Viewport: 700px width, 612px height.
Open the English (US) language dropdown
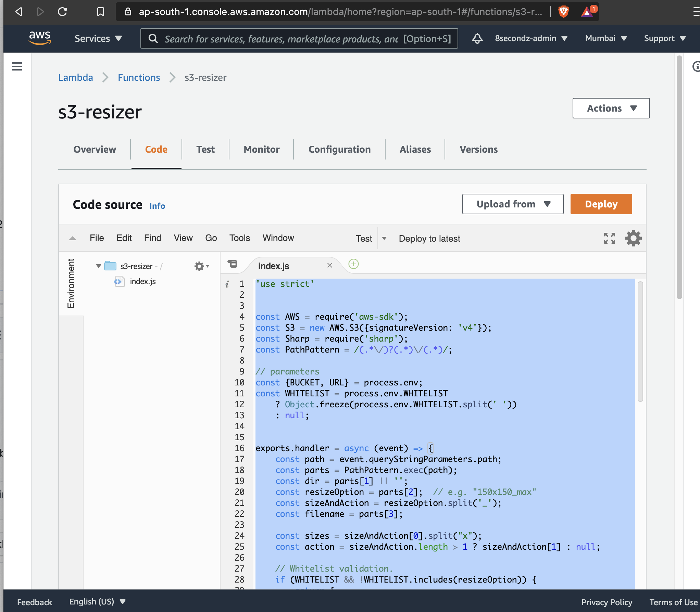[x=97, y=602]
